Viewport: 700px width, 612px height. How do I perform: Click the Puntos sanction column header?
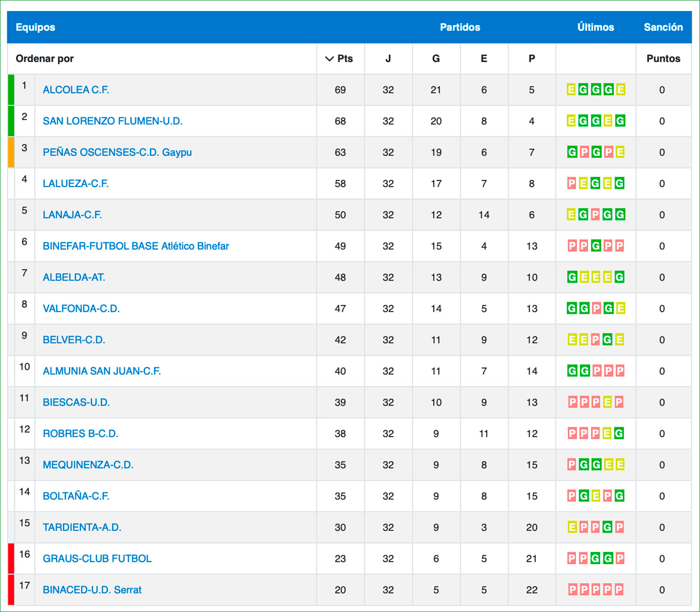(663, 59)
